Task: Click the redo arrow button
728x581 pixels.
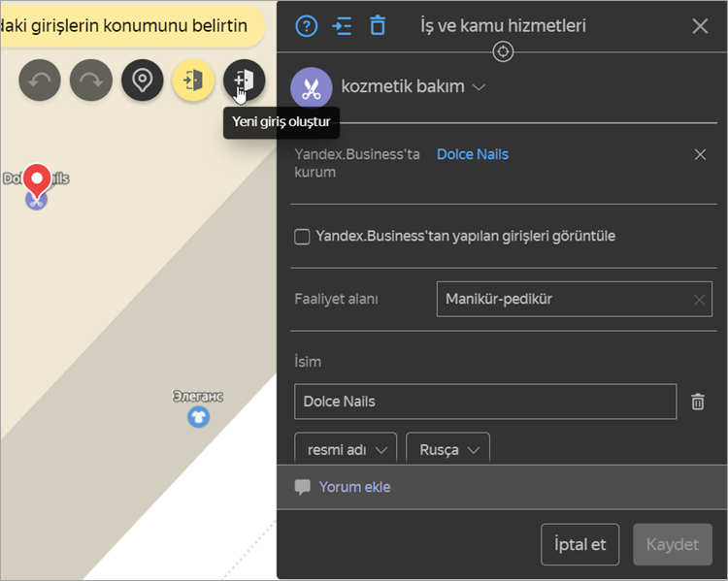Action: point(91,81)
